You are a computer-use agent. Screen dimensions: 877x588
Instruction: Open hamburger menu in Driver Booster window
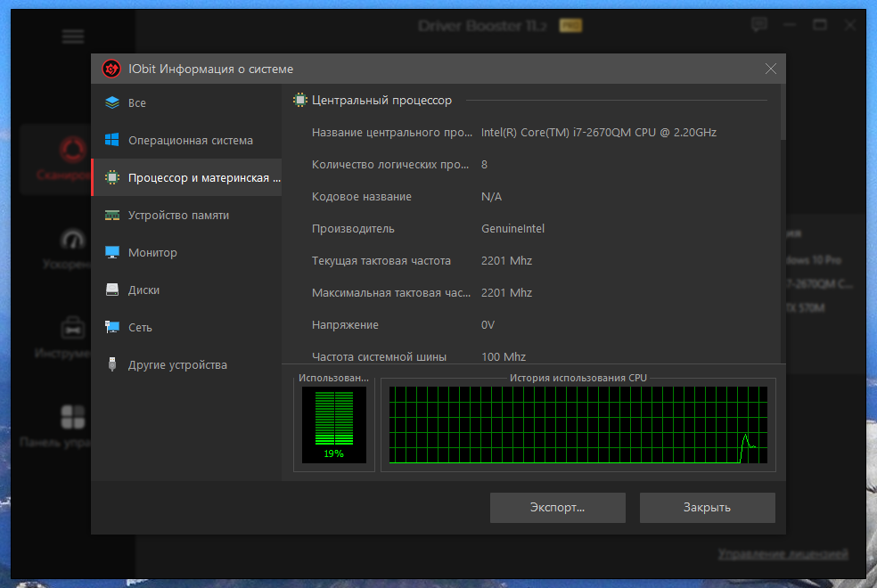pyautogui.click(x=73, y=37)
